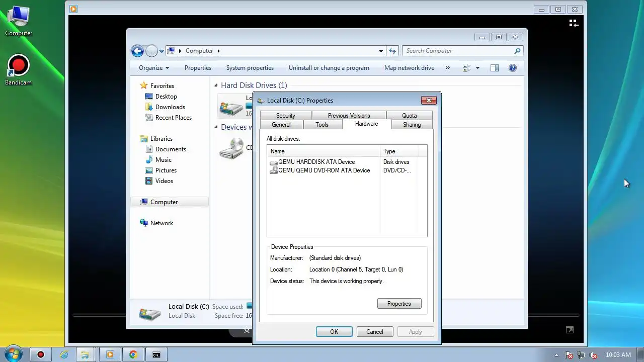Switch to the Previous Versions tab
Viewport: 644px width, 362px height.
(349, 116)
